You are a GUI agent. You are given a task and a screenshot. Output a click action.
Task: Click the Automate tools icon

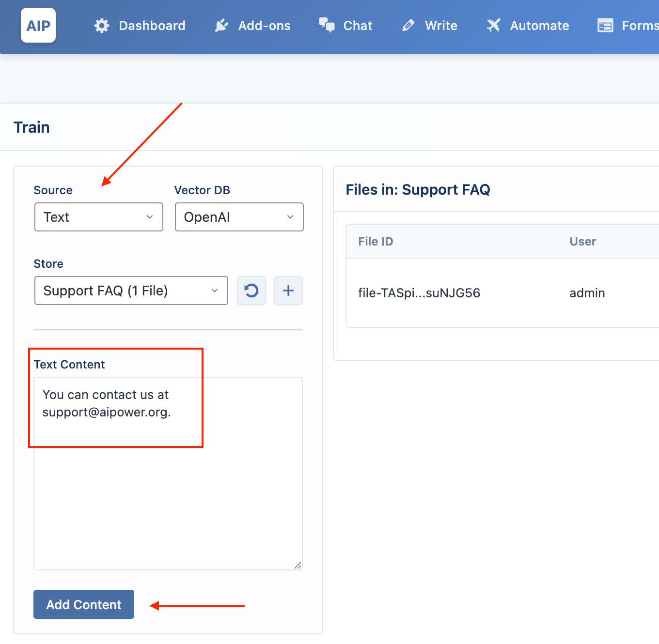pos(493,26)
